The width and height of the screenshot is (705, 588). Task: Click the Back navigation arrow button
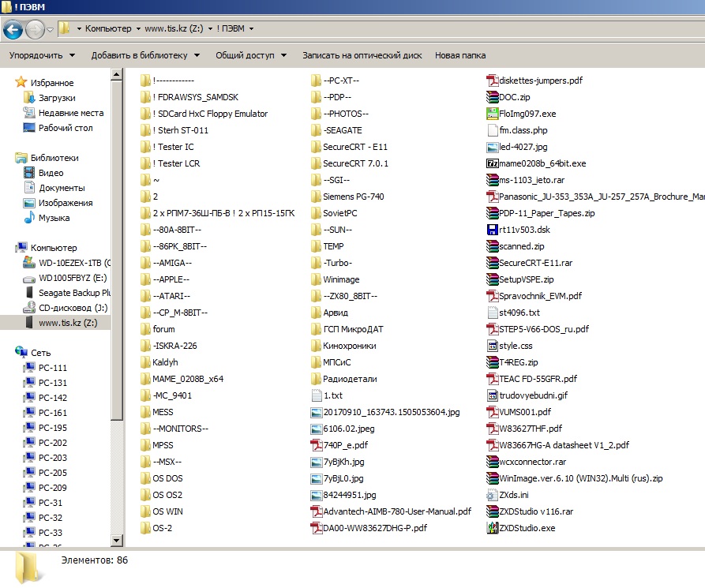pyautogui.click(x=13, y=29)
